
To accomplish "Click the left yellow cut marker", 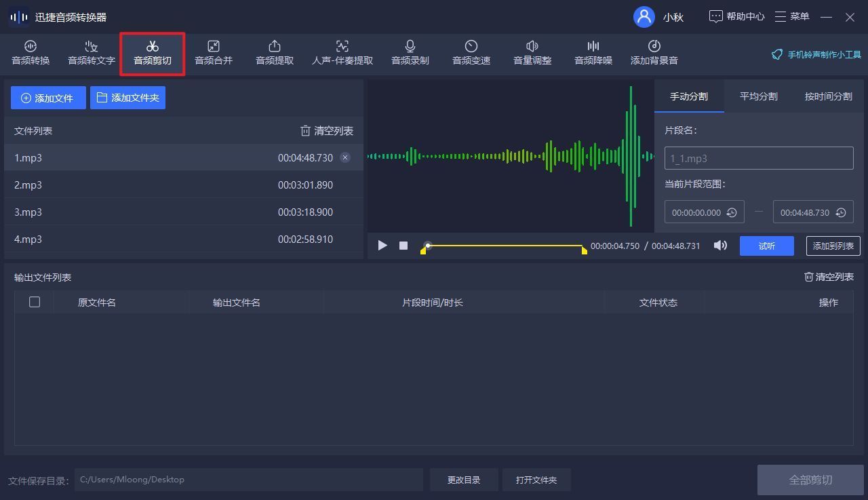I will coord(423,251).
